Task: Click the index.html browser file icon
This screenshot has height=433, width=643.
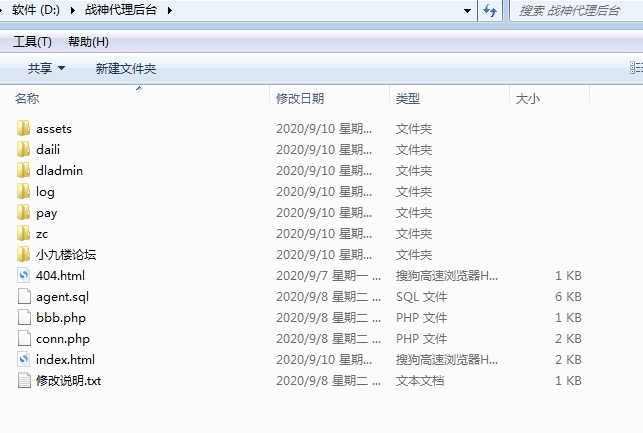Action: tap(24, 360)
